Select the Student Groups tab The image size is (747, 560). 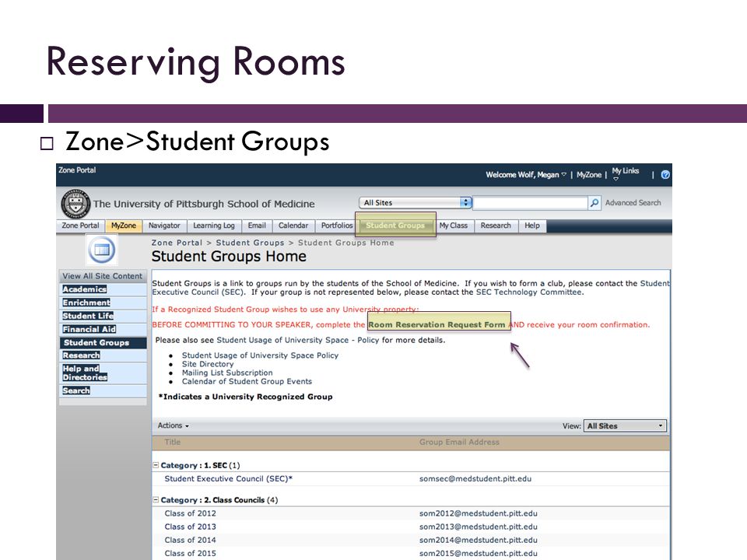point(395,226)
